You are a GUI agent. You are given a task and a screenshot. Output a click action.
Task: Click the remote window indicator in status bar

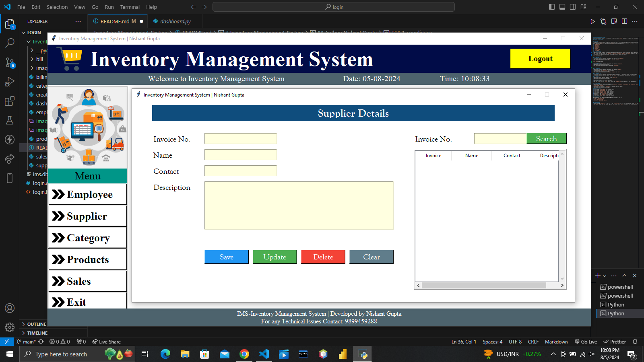[7, 341]
